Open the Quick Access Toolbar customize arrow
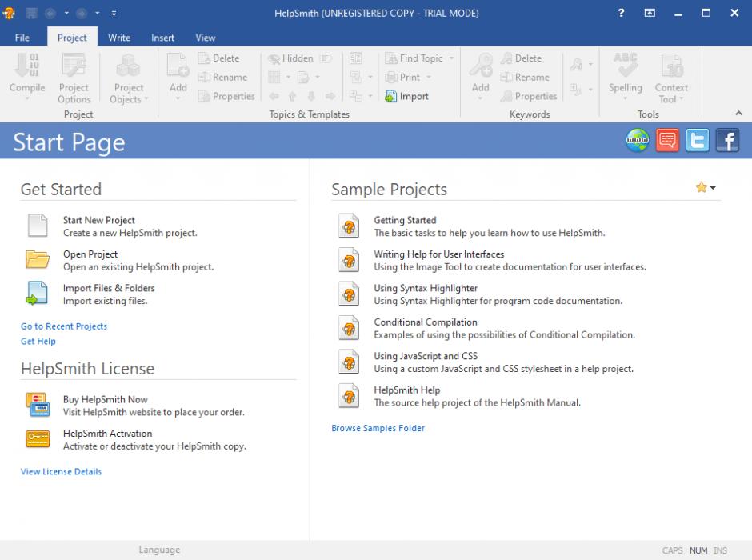This screenshot has height=560, width=752. point(114,13)
